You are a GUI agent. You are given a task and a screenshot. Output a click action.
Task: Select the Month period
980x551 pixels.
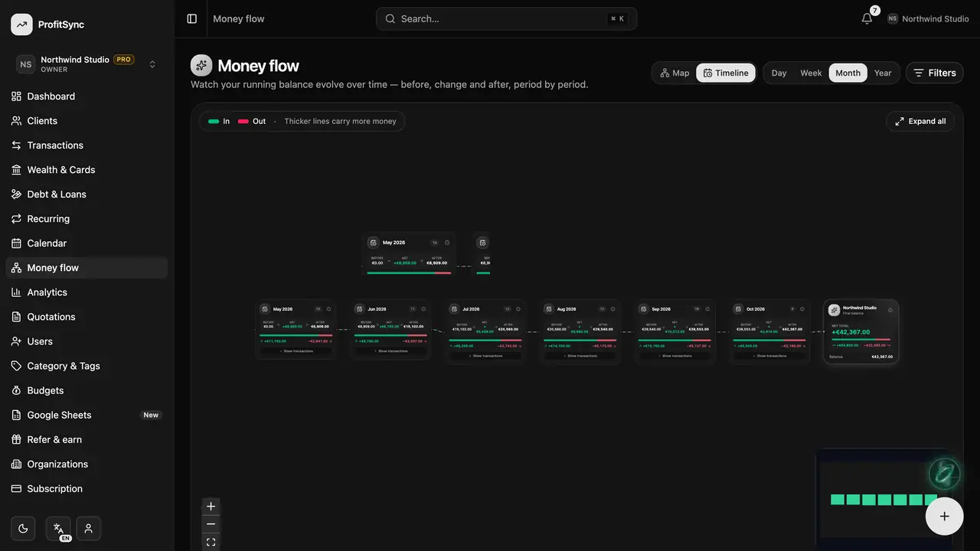[x=848, y=73]
